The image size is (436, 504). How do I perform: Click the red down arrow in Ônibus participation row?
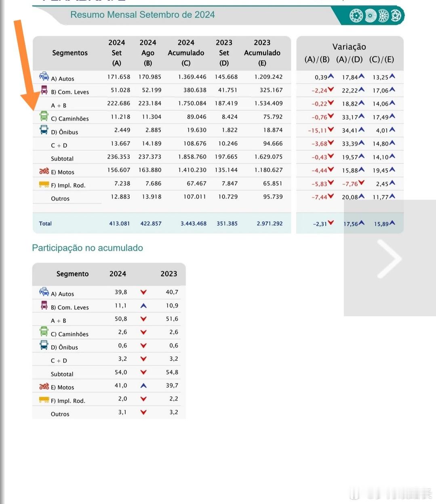(x=143, y=345)
